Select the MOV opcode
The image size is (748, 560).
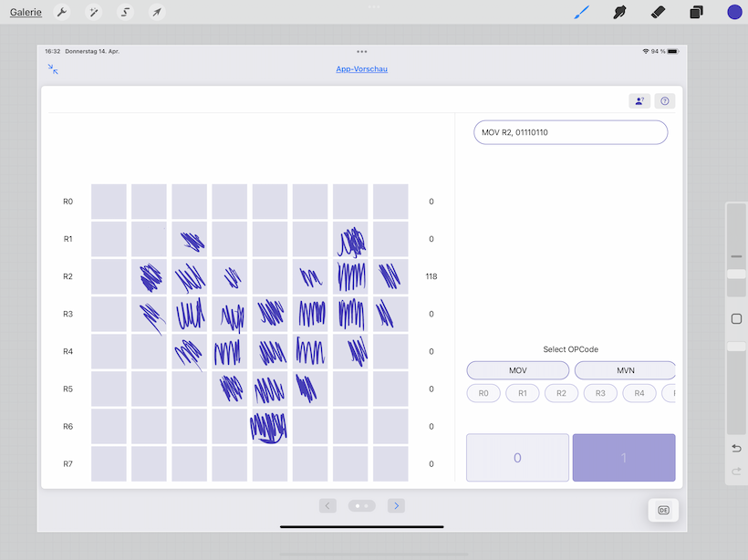tap(517, 370)
